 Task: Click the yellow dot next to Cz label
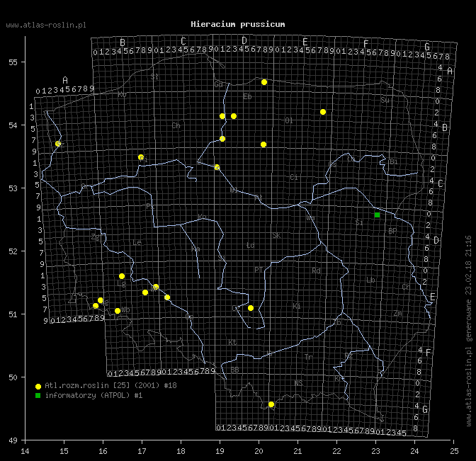(251, 308)
